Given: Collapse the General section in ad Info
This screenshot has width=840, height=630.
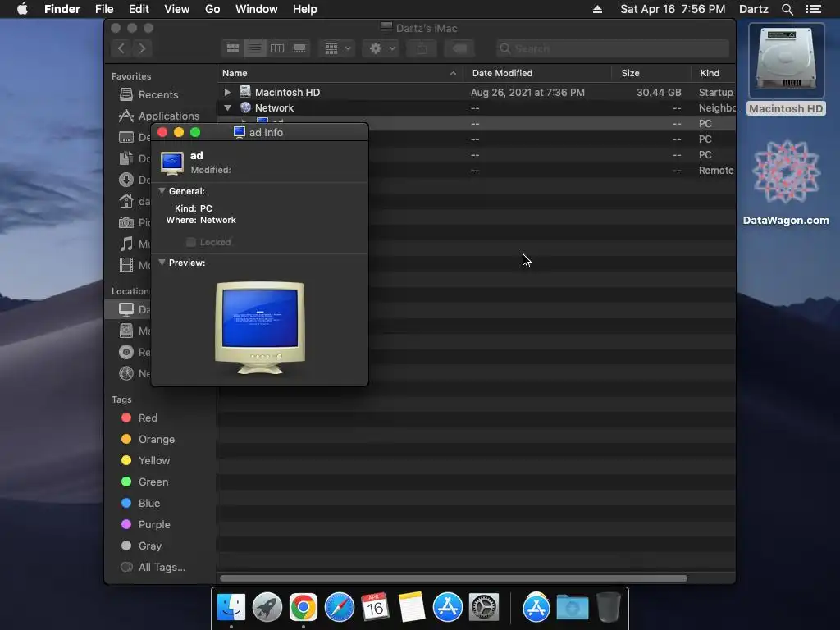Looking at the screenshot, I should click(x=162, y=190).
